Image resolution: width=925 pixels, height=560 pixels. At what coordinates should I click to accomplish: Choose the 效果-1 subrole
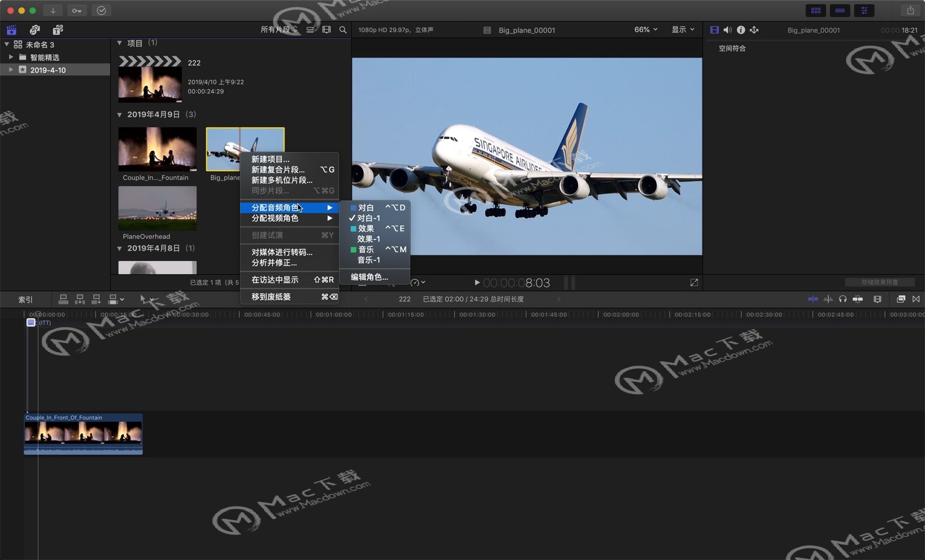tap(375, 239)
